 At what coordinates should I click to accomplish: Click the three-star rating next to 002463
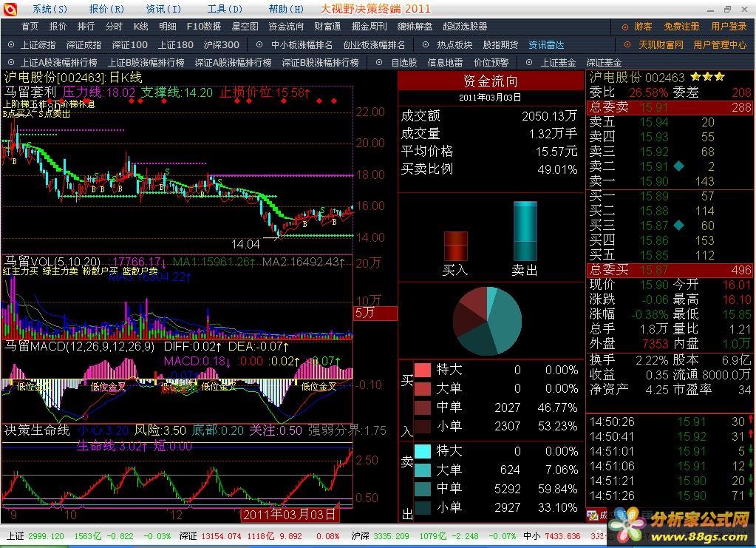706,77
